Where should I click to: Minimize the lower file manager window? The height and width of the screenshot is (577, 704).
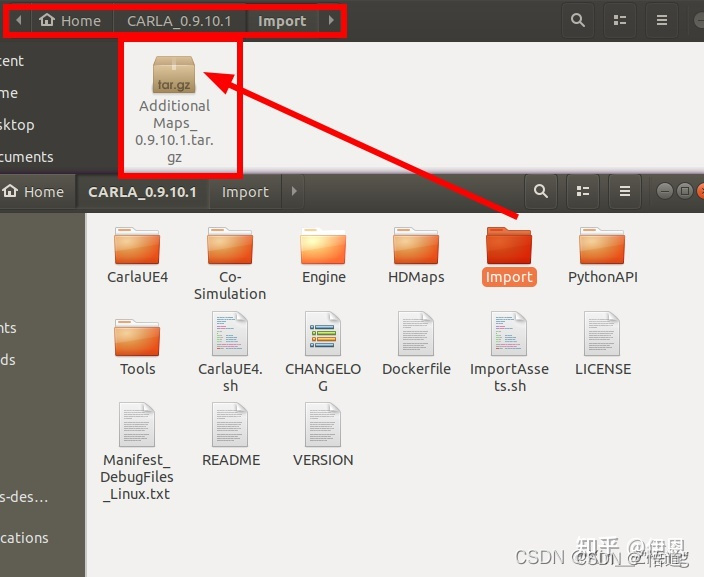[664, 191]
